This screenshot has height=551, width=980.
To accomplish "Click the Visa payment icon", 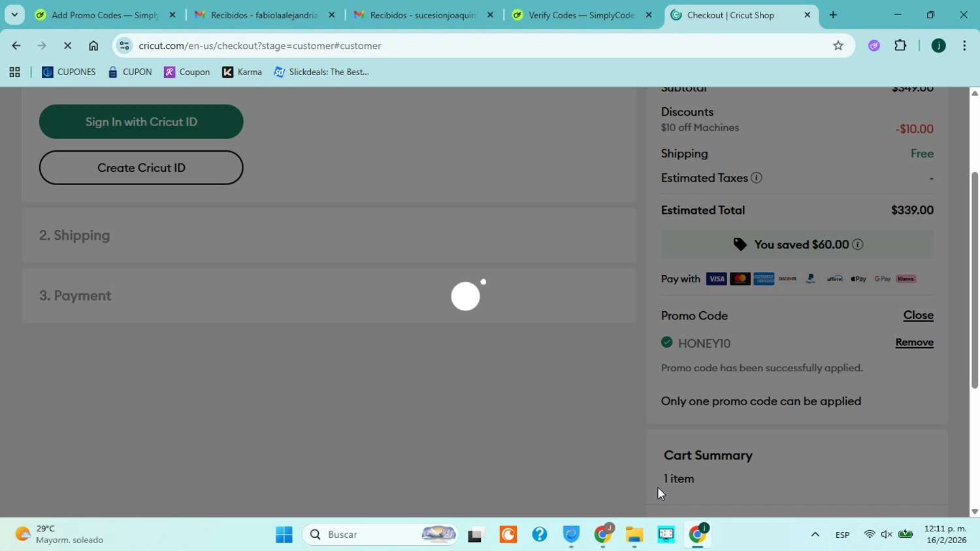I will [716, 279].
